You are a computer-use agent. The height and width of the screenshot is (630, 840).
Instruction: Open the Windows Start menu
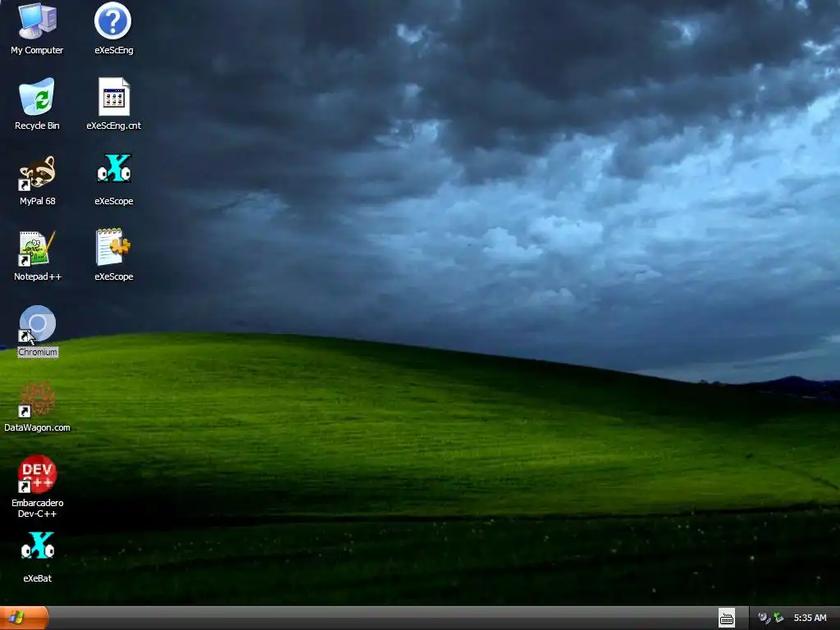(24, 618)
